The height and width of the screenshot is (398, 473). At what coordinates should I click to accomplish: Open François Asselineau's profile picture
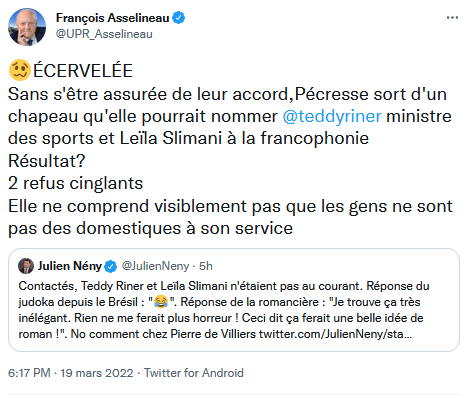[x=27, y=27]
